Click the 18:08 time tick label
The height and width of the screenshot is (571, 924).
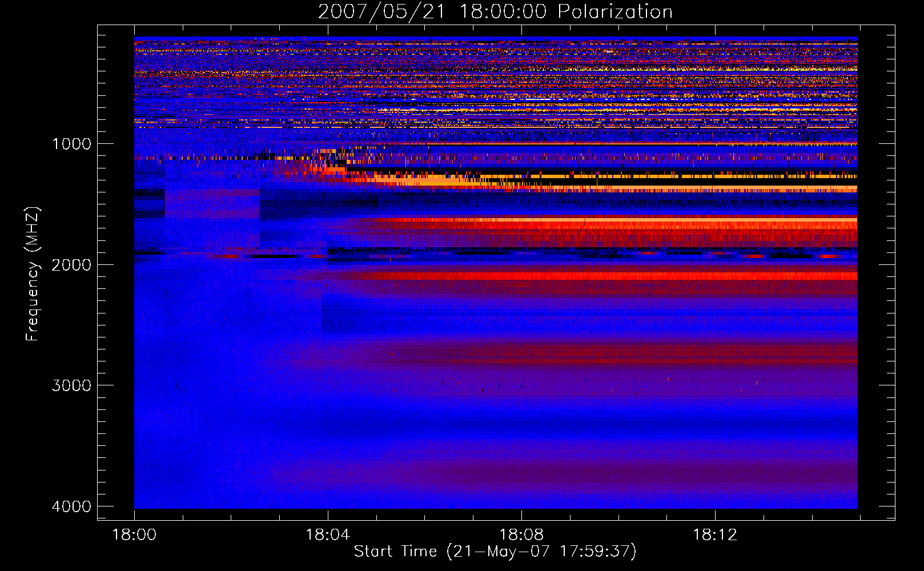521,535
